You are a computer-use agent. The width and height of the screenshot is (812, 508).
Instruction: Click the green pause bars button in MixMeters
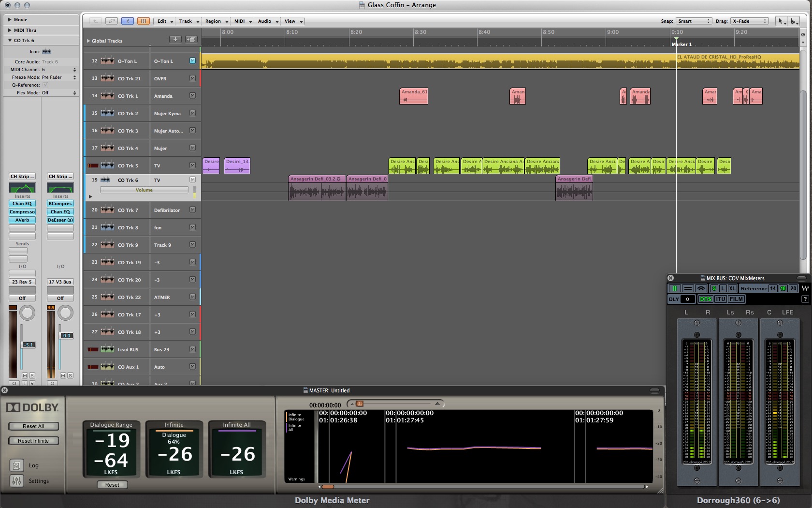pos(675,288)
